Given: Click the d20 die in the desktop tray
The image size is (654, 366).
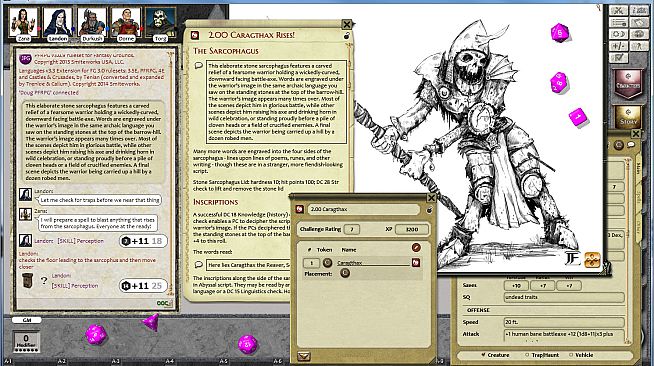Looking at the screenshot, I should tap(96, 334).
